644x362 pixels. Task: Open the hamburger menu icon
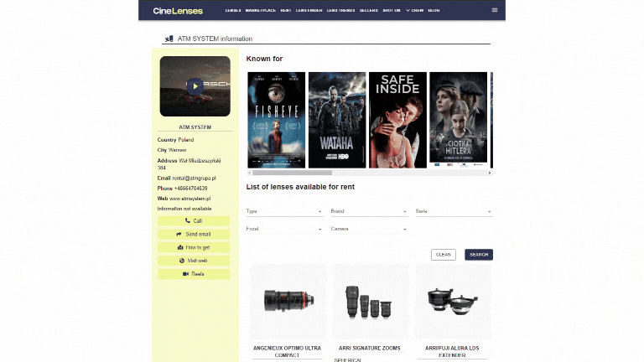(494, 10)
